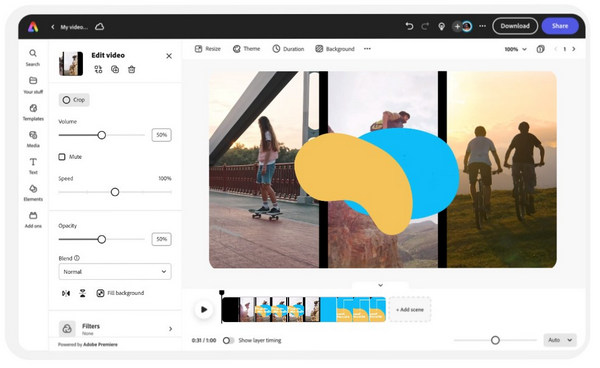Undo the last action

[409, 26]
